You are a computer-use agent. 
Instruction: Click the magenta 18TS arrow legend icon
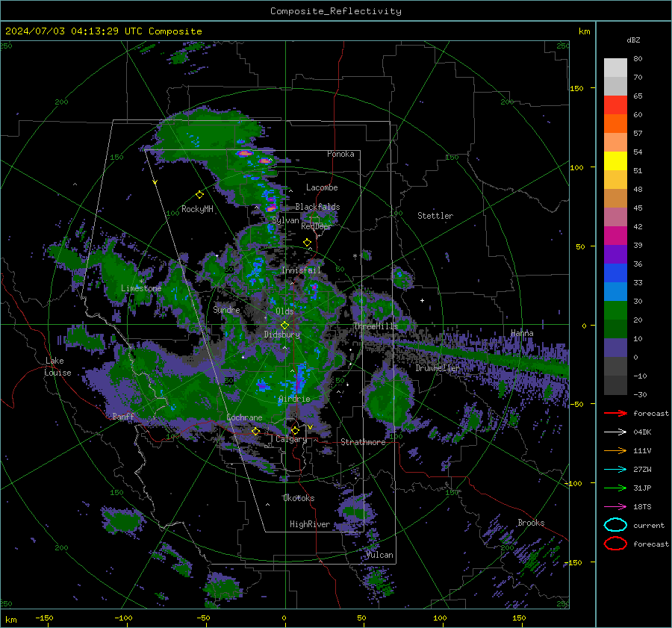coord(615,507)
